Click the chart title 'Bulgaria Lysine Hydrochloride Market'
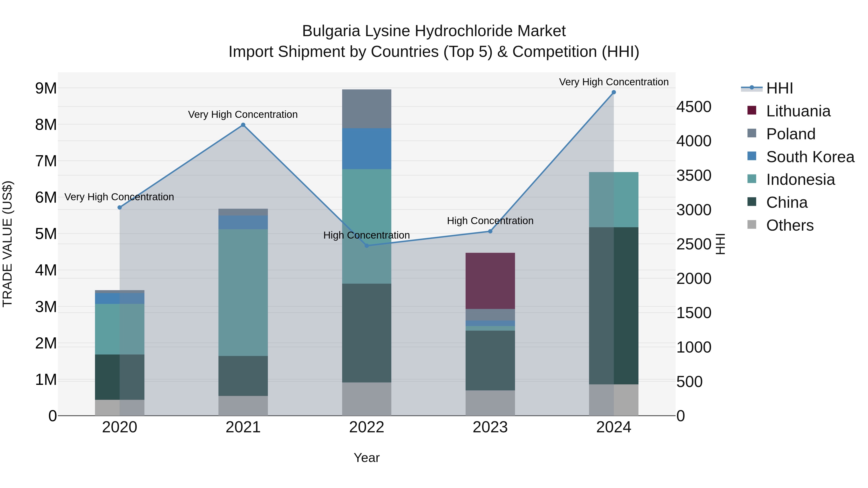 tap(434, 31)
